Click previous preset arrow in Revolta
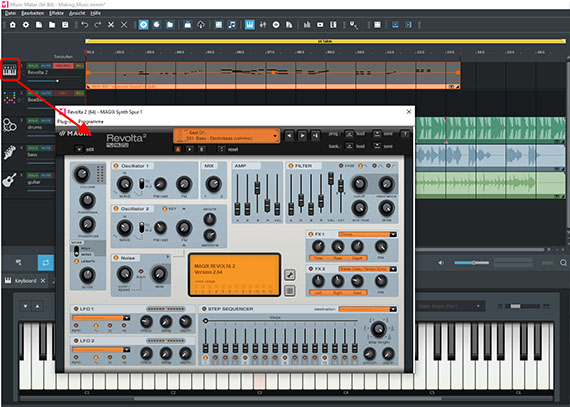Image resolution: width=570 pixels, height=407 pixels. click(x=289, y=136)
